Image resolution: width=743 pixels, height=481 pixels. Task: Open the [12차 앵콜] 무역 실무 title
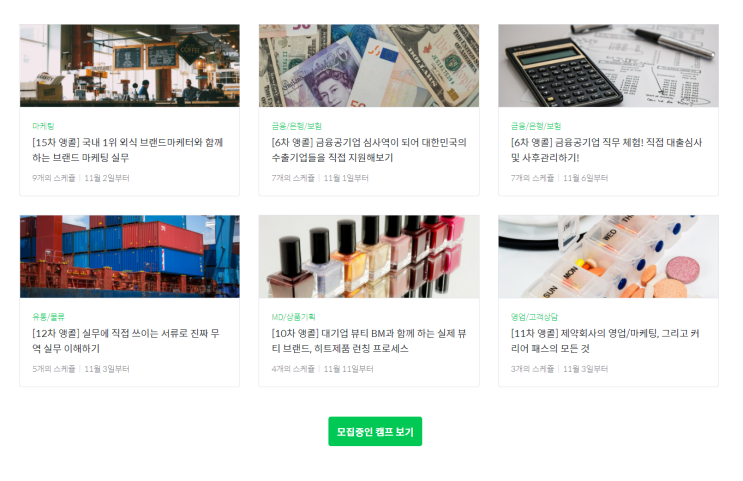pyautogui.click(x=126, y=341)
